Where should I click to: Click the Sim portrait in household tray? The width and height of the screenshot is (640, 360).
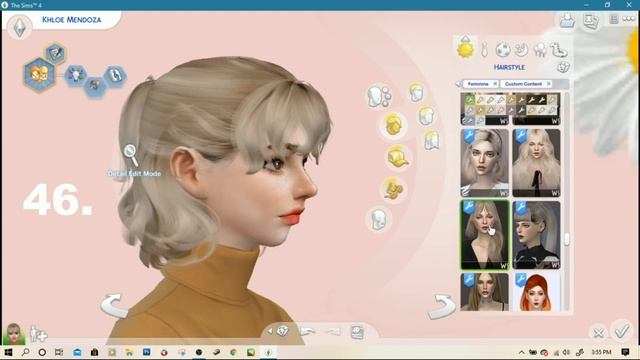[x=13, y=334]
